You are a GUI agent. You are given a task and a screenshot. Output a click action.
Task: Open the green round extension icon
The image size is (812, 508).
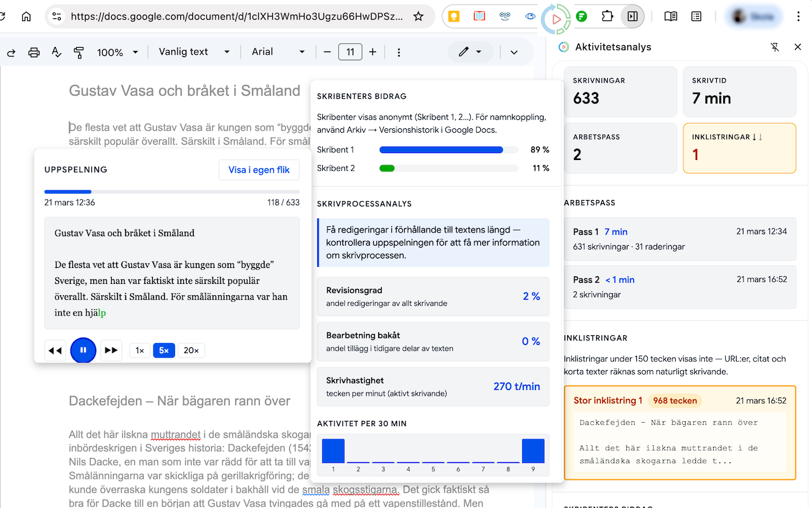click(582, 17)
